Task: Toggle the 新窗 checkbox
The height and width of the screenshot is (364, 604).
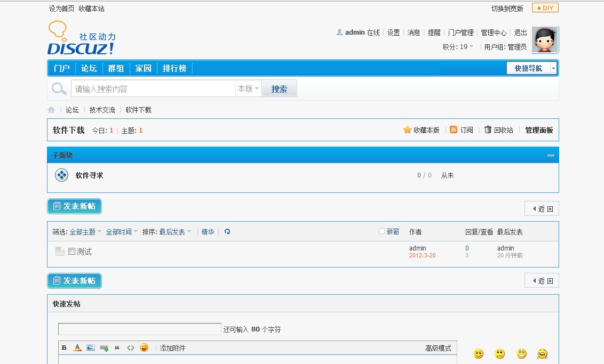Action: point(382,231)
